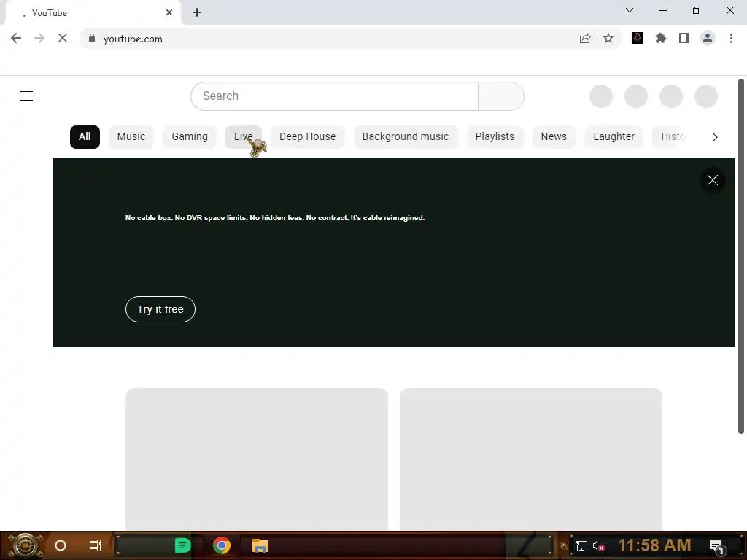Click the muted volume tray icon

[x=598, y=545]
